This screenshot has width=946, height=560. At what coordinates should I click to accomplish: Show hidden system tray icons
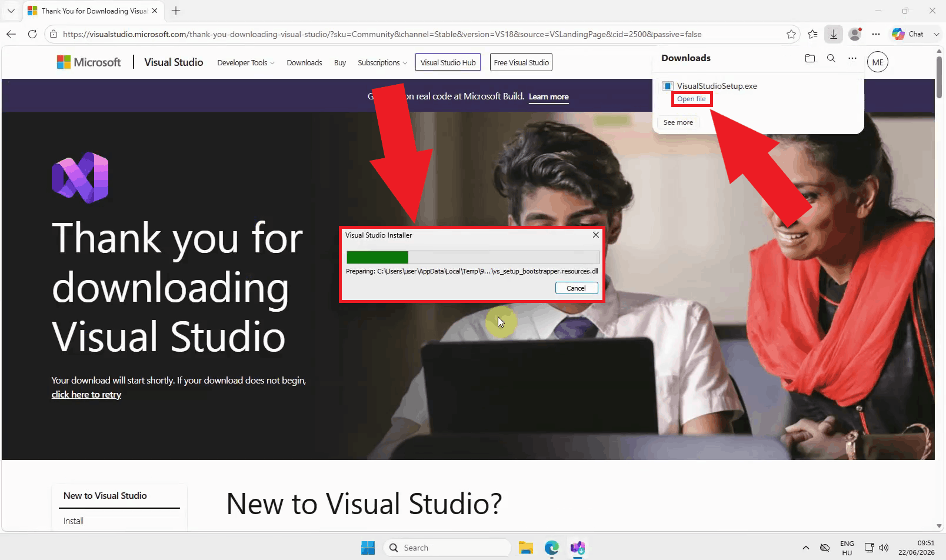point(805,548)
